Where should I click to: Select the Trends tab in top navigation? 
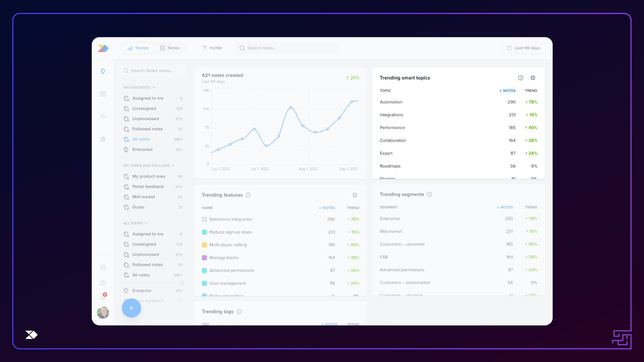pos(137,48)
